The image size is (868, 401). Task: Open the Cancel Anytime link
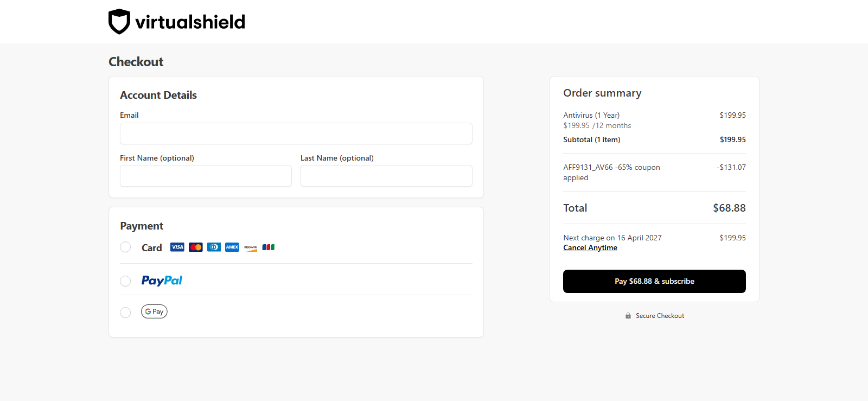click(590, 247)
